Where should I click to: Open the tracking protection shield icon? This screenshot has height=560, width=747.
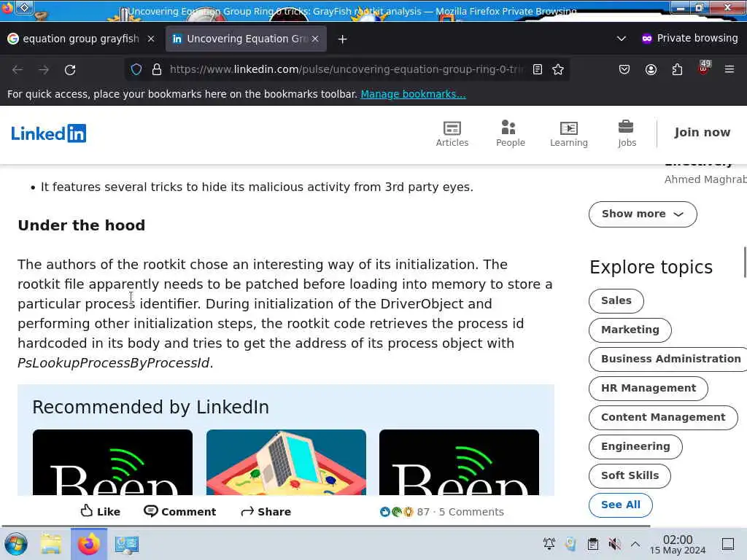136,69
